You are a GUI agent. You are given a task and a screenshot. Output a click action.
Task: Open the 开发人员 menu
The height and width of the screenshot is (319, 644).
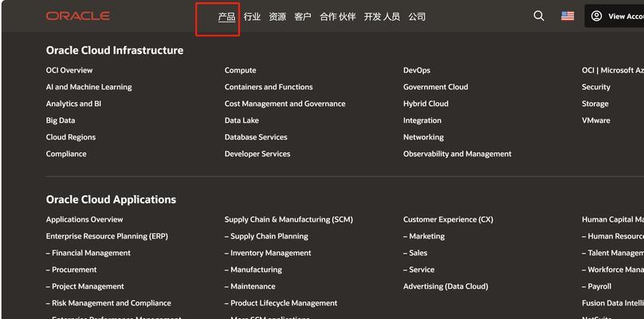coord(382,17)
